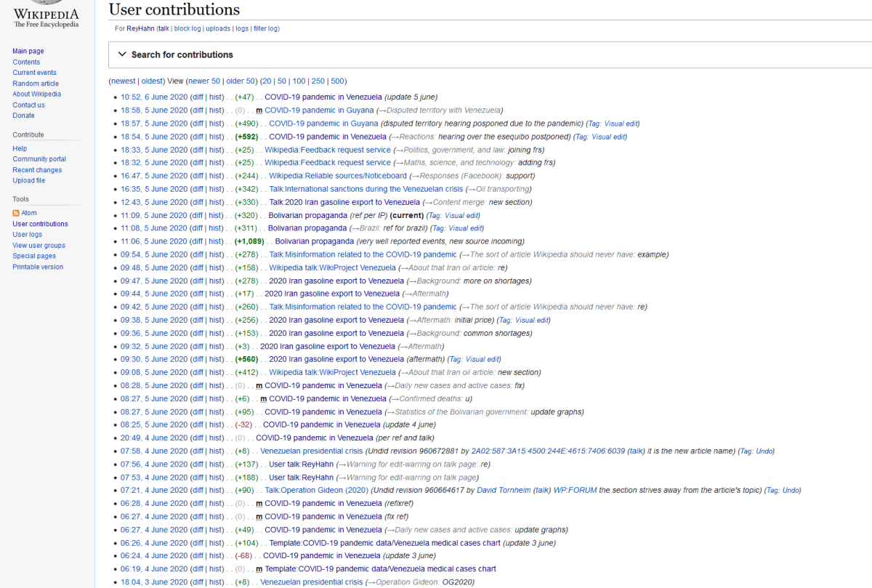Open the block log link
872x588 pixels.
pos(189,28)
